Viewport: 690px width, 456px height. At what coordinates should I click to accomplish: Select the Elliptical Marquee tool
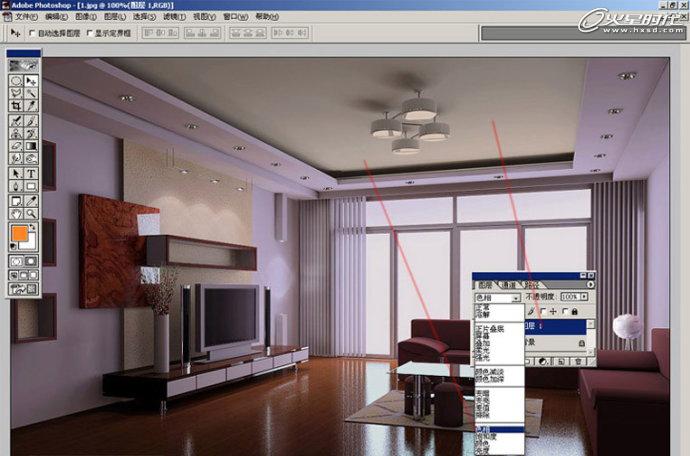[x=16, y=81]
